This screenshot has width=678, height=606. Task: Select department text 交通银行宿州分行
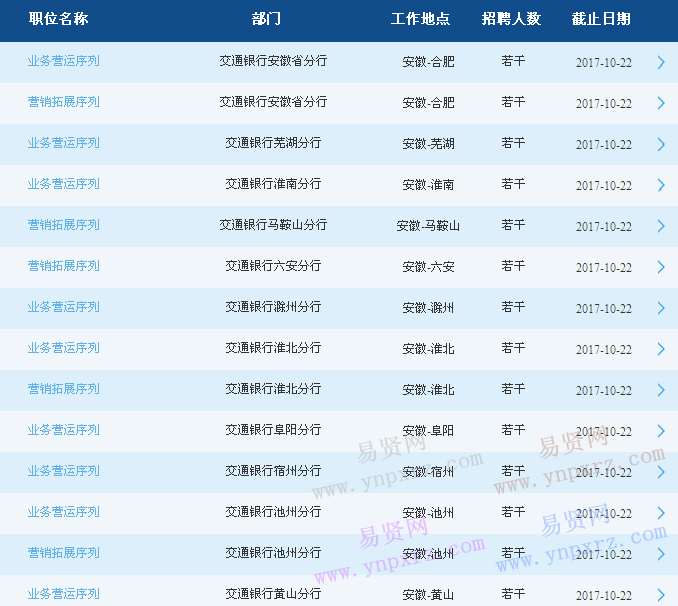(273, 471)
